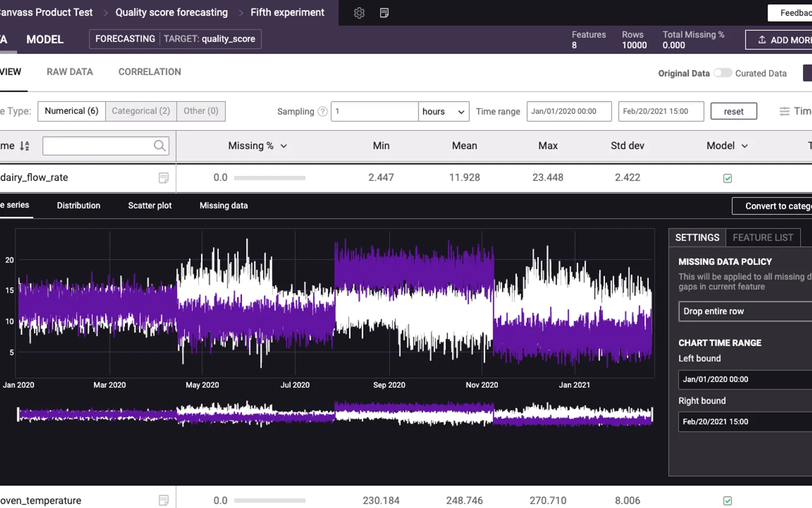This screenshot has height=508, width=812.
Task: Click the time range end date field
Action: click(661, 111)
